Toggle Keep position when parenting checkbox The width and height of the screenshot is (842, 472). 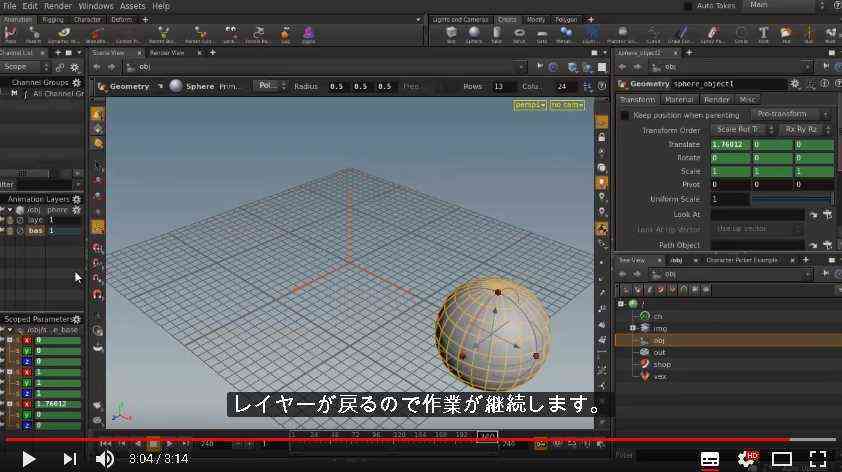point(625,115)
